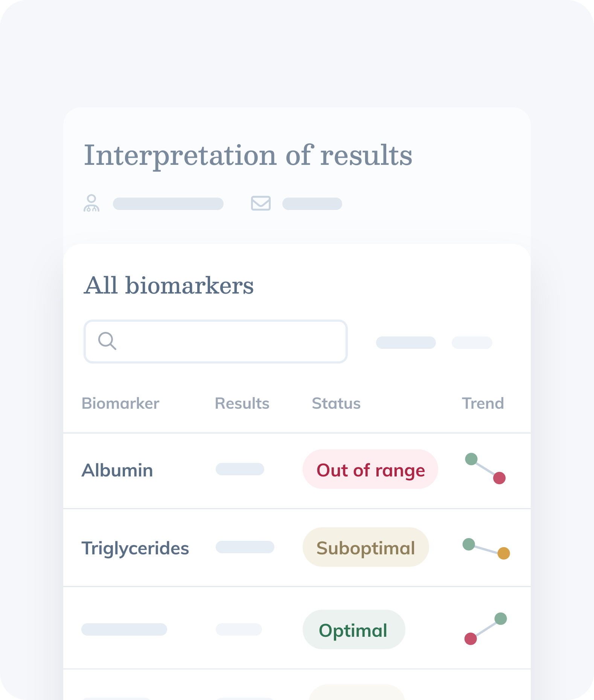This screenshot has height=700, width=594.
Task: Click the doctor profile icon
Action: pyautogui.click(x=91, y=203)
